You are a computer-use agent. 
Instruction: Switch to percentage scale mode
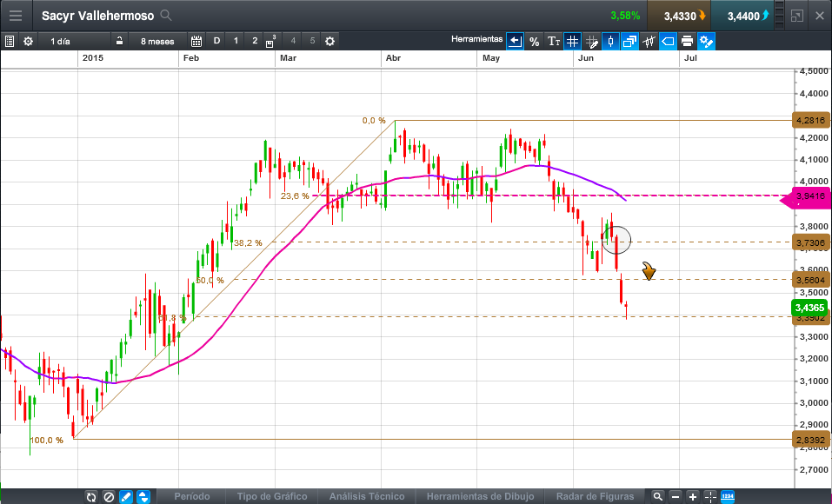coord(535,41)
